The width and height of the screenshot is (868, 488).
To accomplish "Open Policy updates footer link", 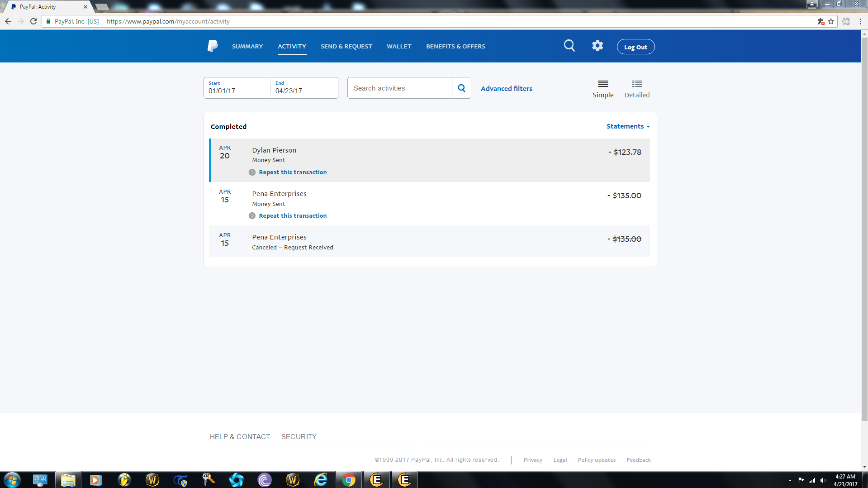I will [597, 460].
